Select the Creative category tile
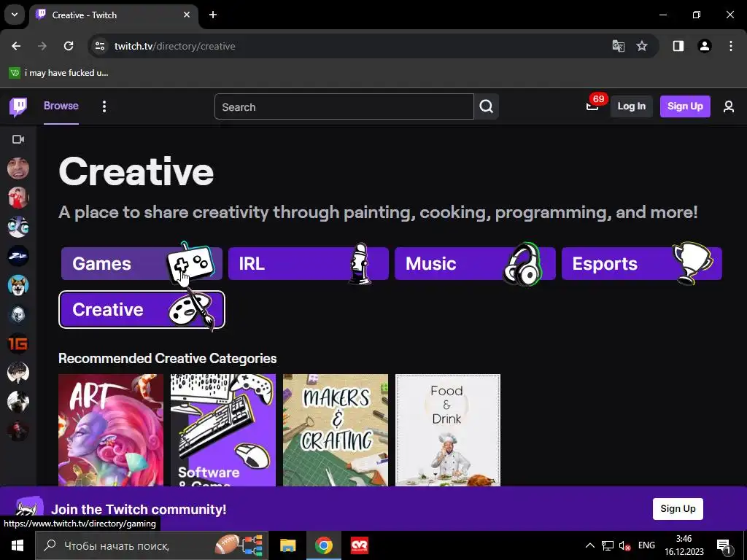747x560 pixels. pos(142,309)
